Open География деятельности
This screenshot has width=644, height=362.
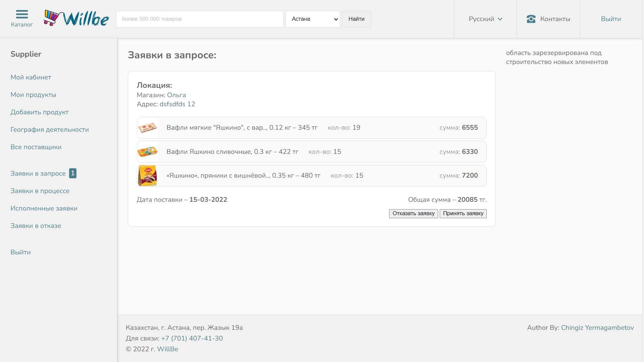click(50, 130)
